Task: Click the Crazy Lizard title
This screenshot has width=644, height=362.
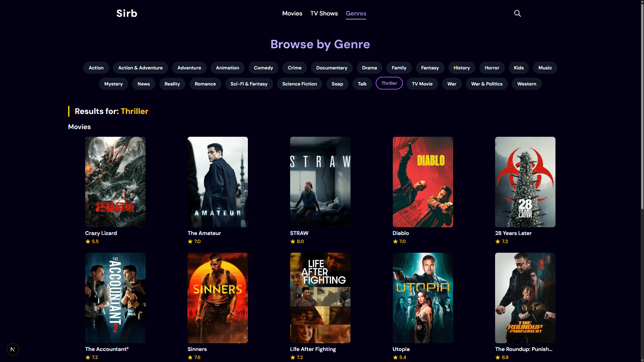Action: click(101, 233)
